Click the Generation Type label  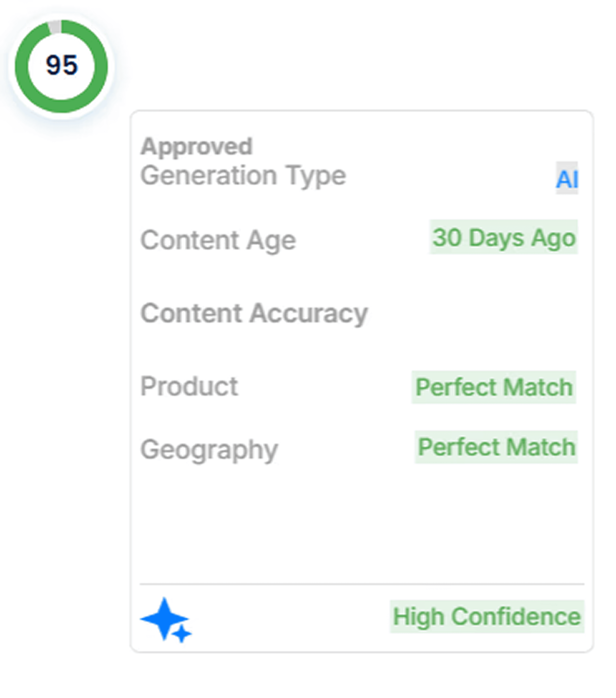[243, 175]
